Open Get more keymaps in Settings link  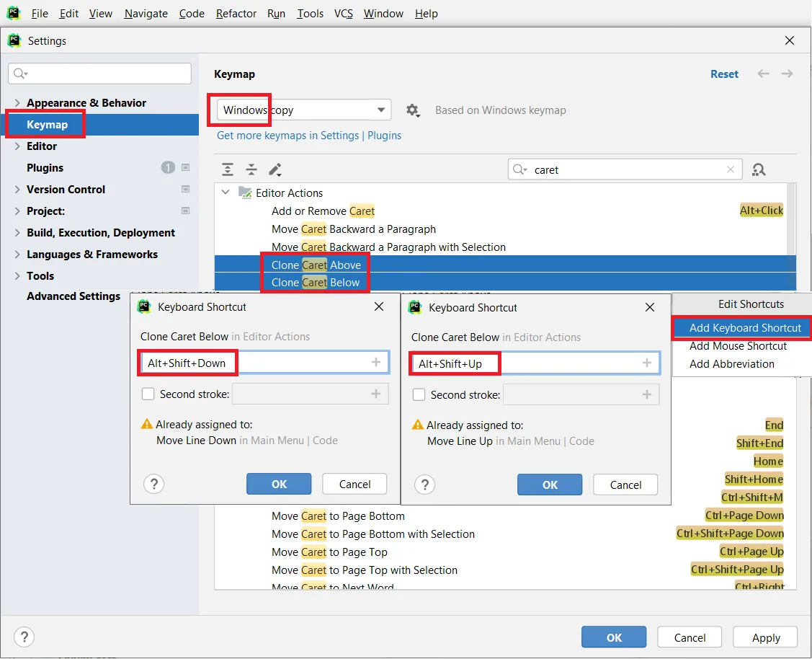(x=287, y=136)
